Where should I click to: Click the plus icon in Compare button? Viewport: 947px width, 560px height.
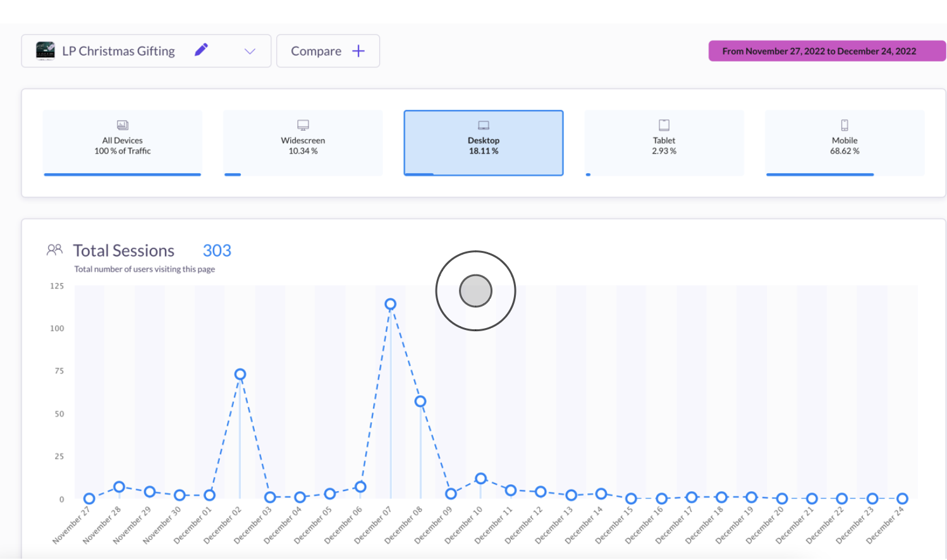pyautogui.click(x=358, y=51)
